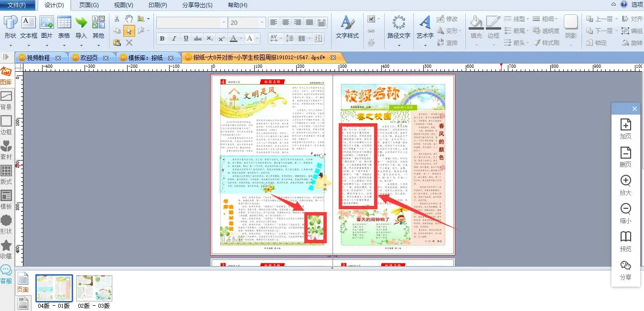Add a page with 加页
Screen dimensions: 644x311
coord(625,129)
